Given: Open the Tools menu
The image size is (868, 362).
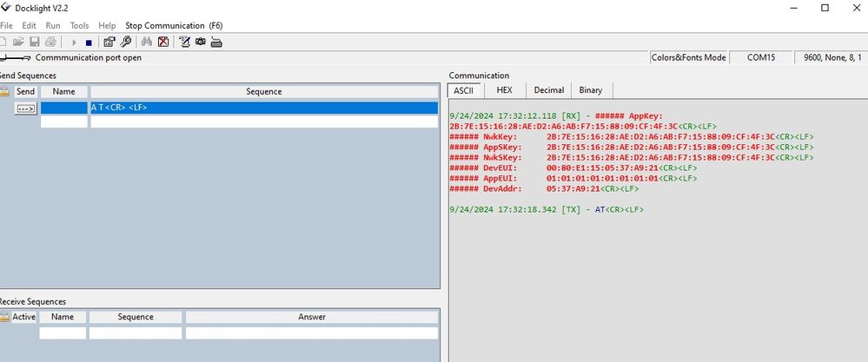Looking at the screenshot, I should click(x=79, y=25).
